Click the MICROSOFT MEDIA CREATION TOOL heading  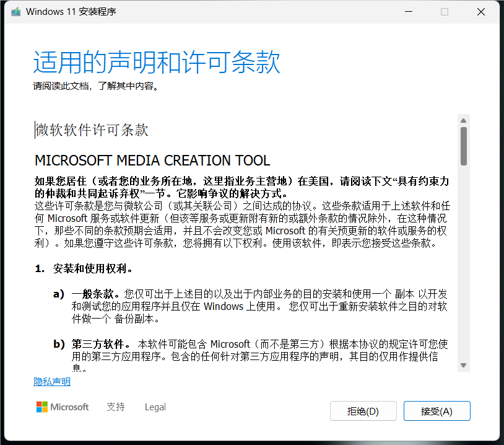click(152, 161)
